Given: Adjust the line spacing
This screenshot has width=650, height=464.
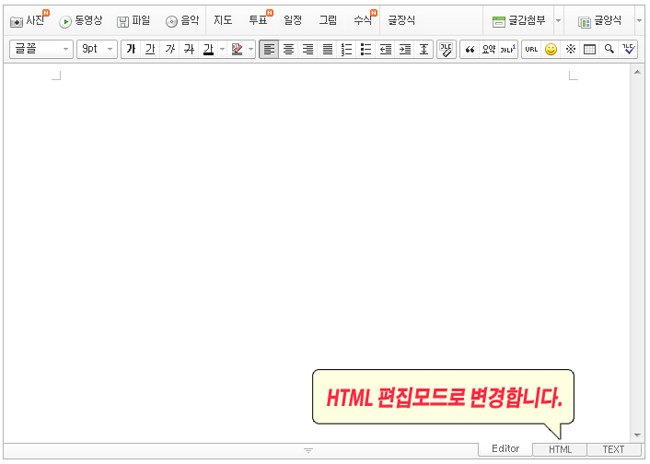Looking at the screenshot, I should [x=424, y=49].
